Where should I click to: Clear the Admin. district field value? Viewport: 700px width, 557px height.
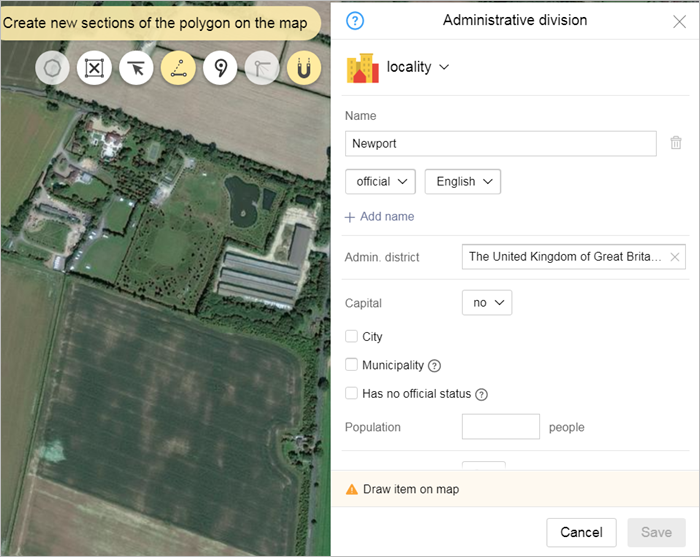tap(675, 257)
